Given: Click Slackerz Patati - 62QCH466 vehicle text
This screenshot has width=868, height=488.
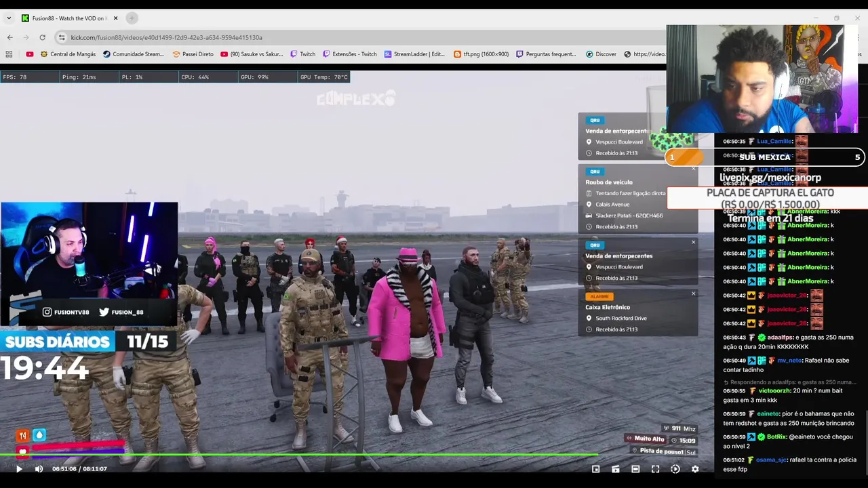Looking at the screenshot, I should (x=629, y=216).
